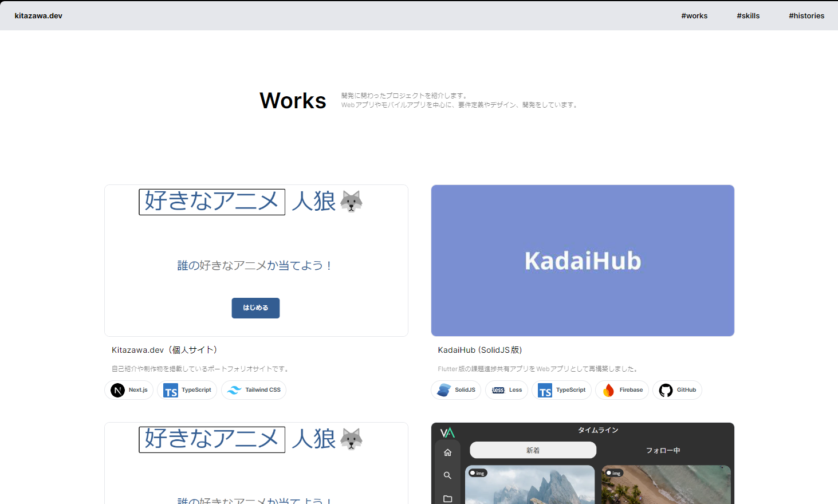Click the SolidJS logo icon

click(444, 390)
